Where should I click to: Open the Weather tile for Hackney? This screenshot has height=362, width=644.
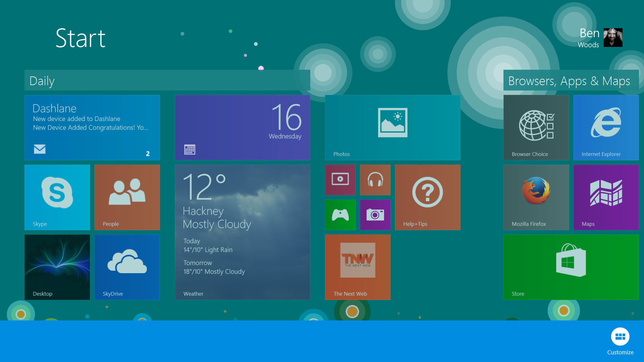coord(243,232)
